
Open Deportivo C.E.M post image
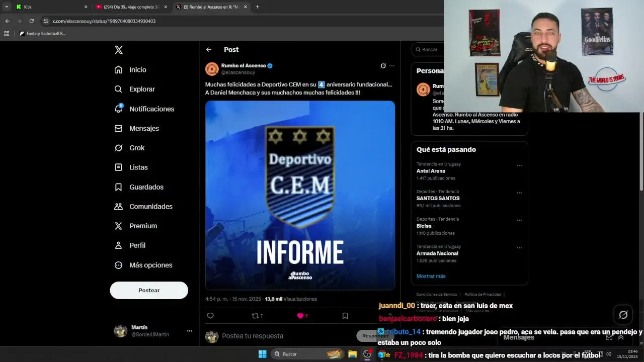point(300,195)
